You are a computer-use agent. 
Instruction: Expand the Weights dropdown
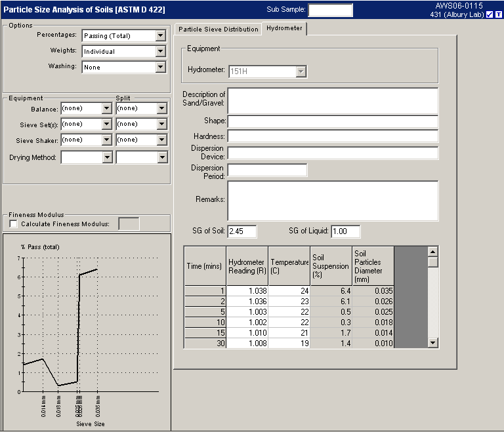[x=161, y=51]
